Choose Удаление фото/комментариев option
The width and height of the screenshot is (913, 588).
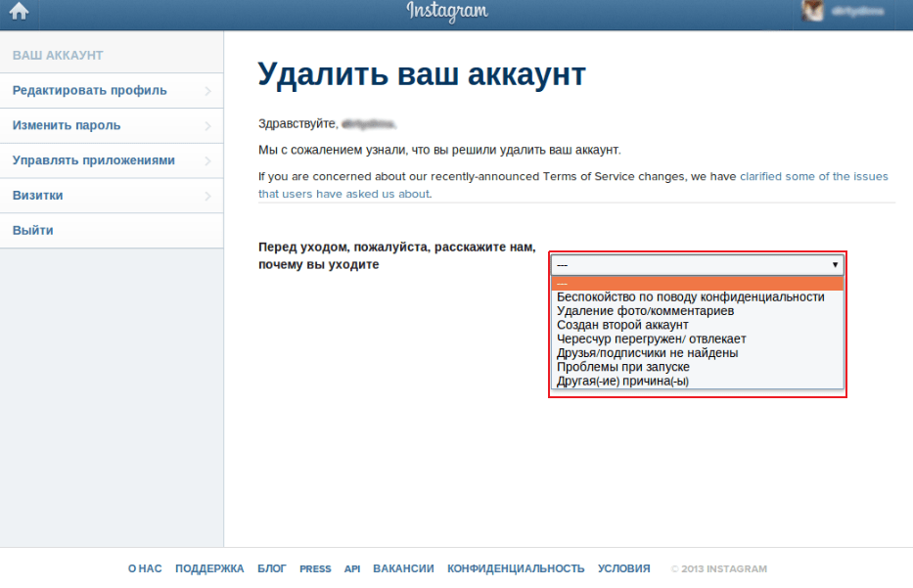pyautogui.click(x=645, y=311)
